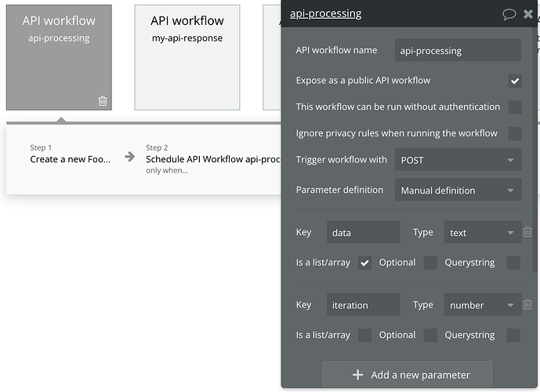Expand the Parameter definition dropdown
540x392 pixels.
(x=458, y=190)
